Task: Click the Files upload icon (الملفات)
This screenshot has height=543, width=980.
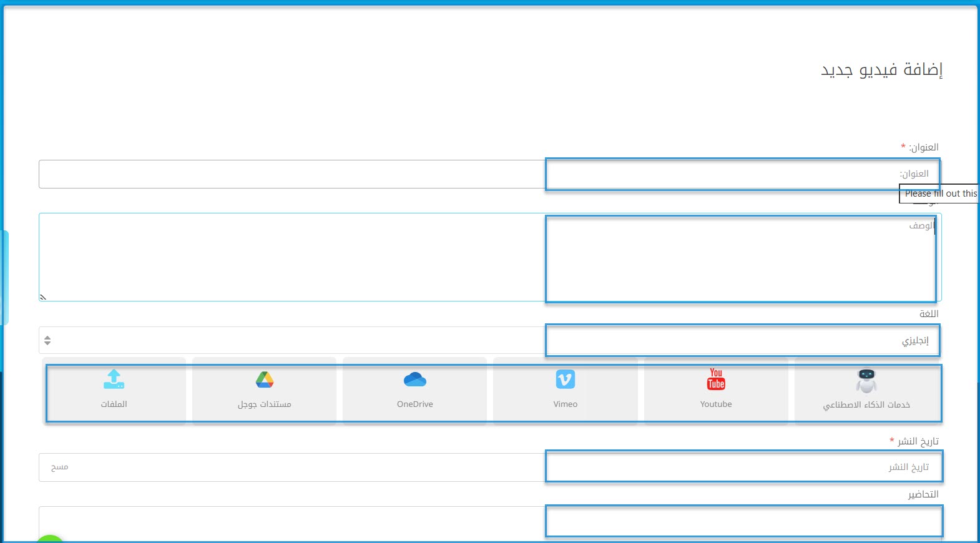Action: pyautogui.click(x=114, y=379)
